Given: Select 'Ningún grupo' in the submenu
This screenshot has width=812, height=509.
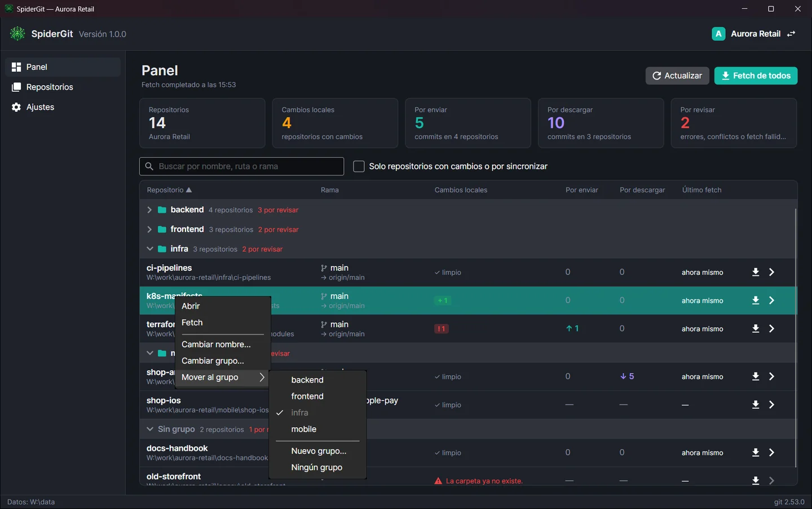Looking at the screenshot, I should tap(318, 467).
